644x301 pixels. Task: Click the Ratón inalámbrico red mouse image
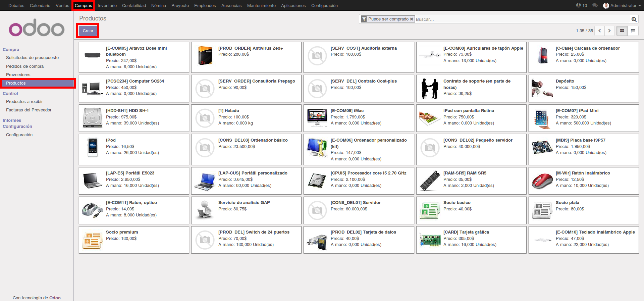coord(542,181)
